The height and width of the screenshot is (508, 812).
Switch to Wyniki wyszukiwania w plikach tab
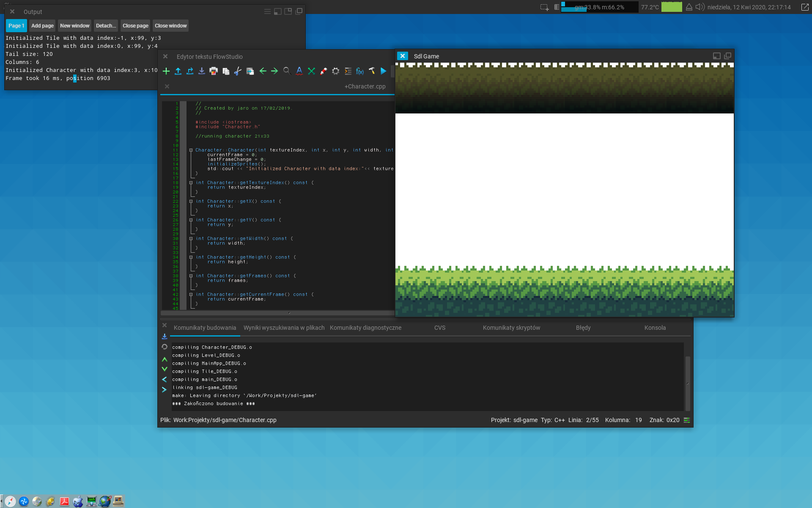[x=284, y=328]
